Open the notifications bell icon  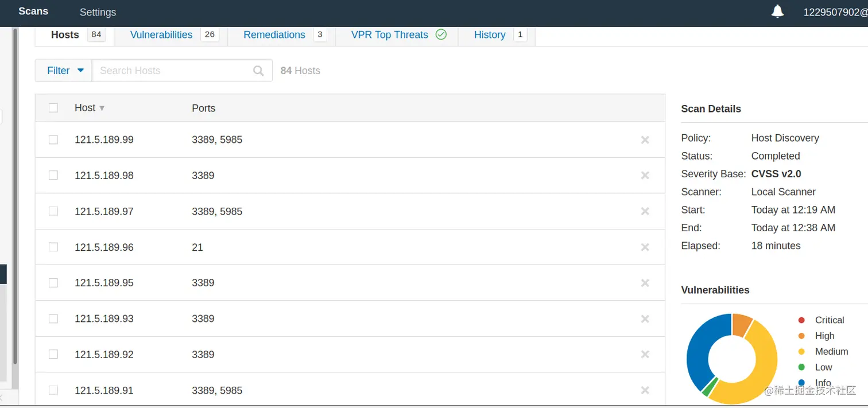[777, 11]
